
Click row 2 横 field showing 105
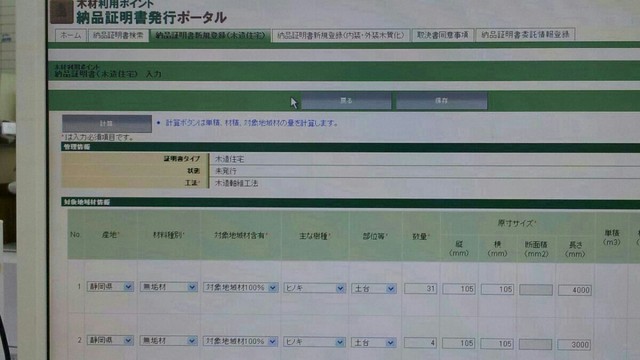[497, 344]
